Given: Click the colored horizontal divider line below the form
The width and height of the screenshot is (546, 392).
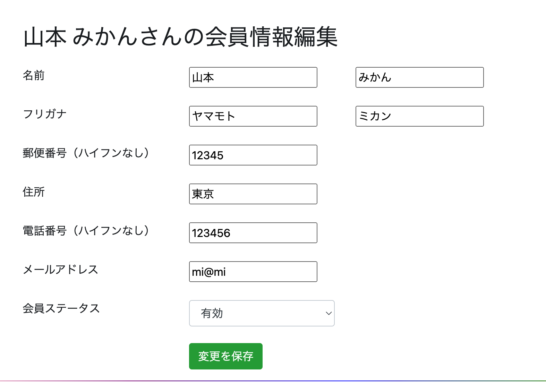Looking at the screenshot, I should point(273,381).
